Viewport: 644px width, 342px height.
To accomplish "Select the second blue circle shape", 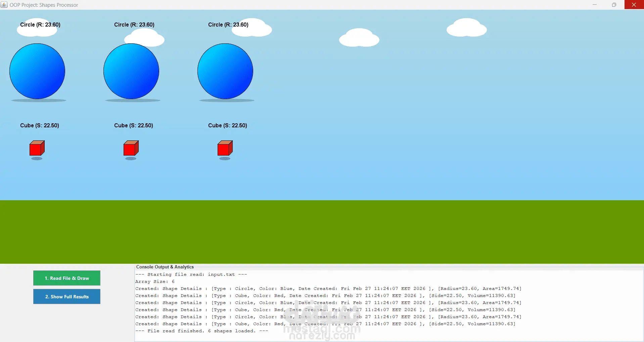I will (131, 71).
